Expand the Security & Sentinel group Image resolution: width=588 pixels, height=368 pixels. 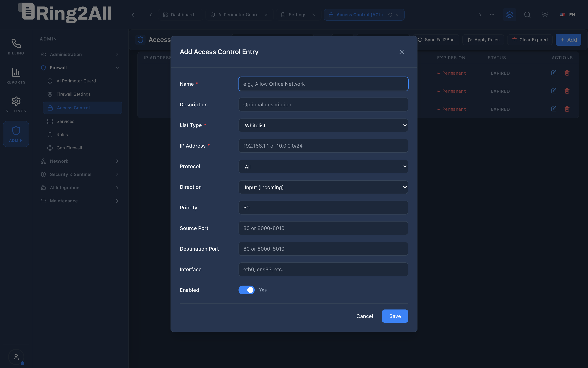80,174
